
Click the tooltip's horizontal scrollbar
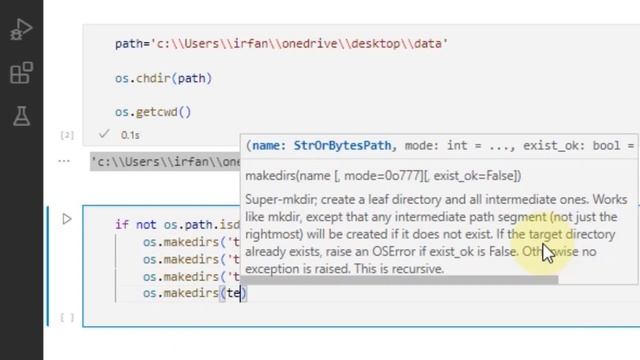(x=399, y=280)
